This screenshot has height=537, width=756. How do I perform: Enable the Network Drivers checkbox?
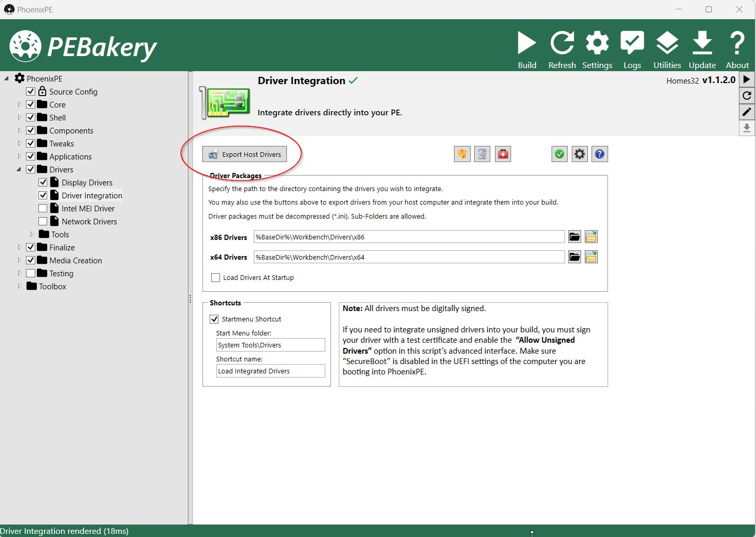click(x=43, y=221)
